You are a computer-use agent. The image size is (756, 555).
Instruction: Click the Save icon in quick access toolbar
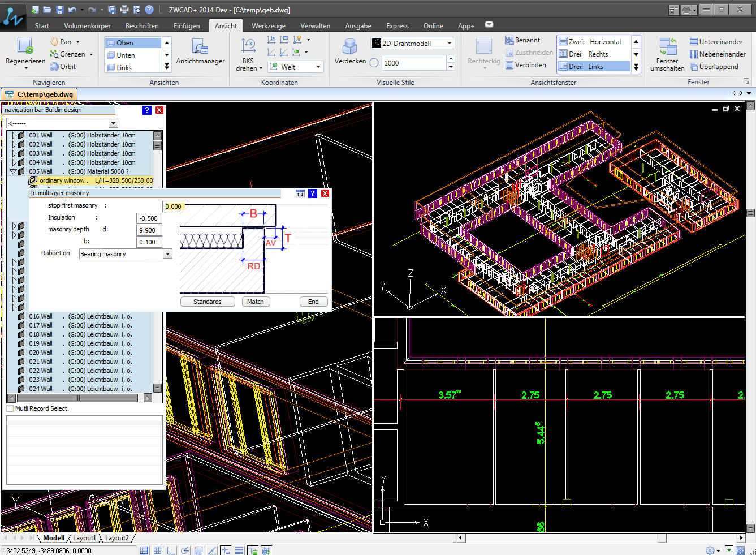(x=59, y=9)
